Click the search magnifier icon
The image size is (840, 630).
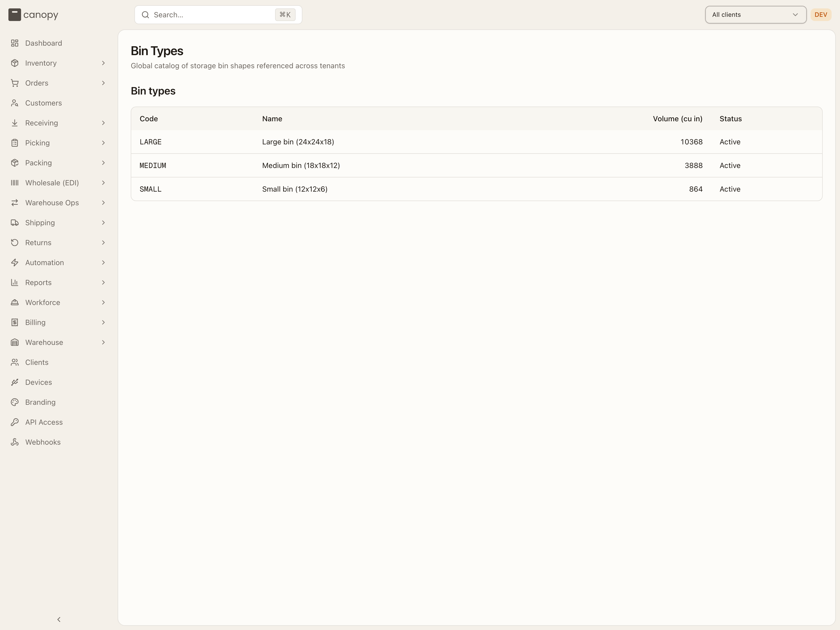[145, 15]
